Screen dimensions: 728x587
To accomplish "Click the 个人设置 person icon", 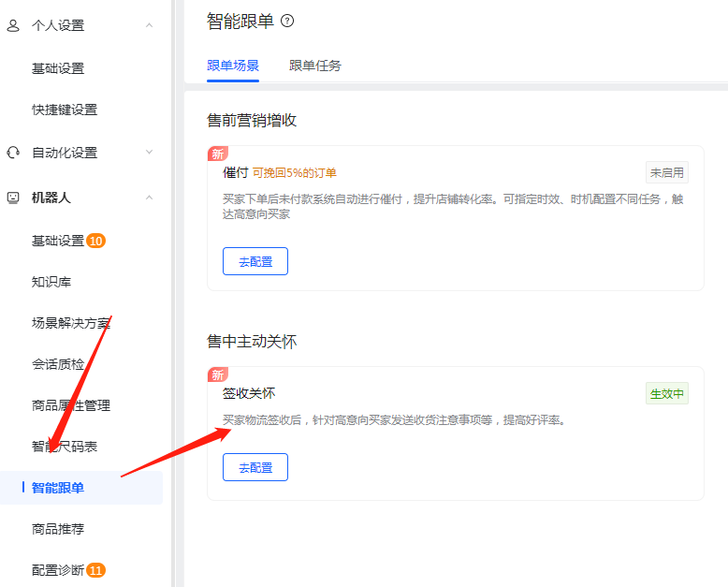I will click(x=13, y=25).
